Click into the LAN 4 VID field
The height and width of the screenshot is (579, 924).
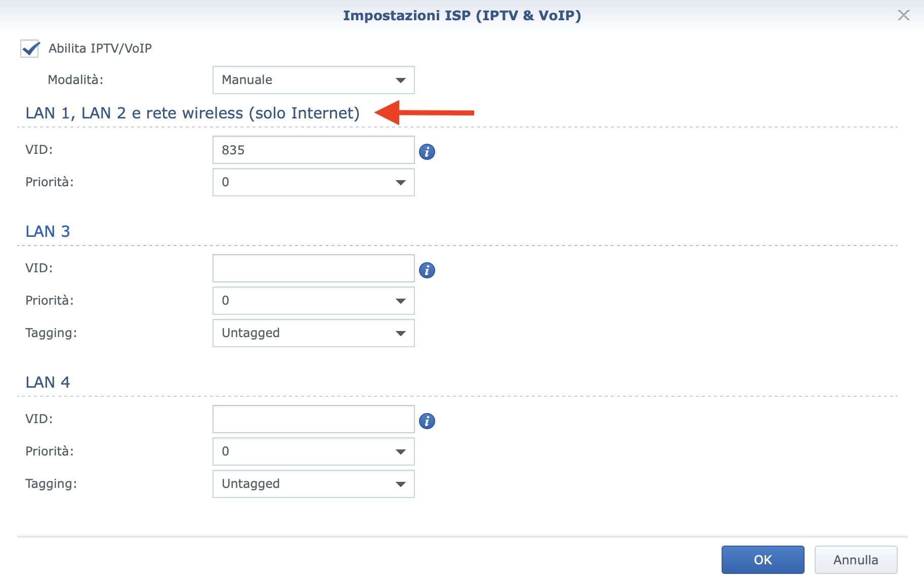tap(313, 419)
